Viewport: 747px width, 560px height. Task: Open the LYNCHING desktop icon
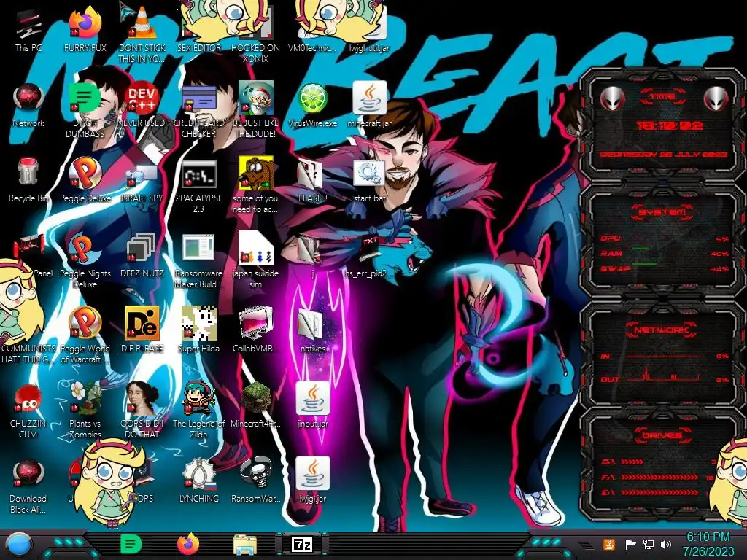point(199,481)
